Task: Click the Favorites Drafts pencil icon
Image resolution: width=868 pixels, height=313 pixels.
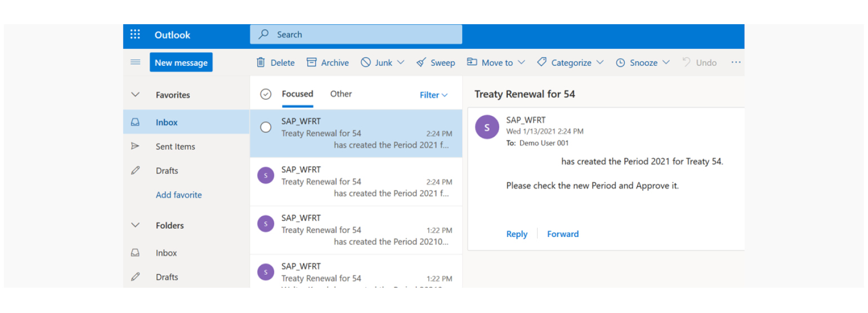Action: pos(135,171)
